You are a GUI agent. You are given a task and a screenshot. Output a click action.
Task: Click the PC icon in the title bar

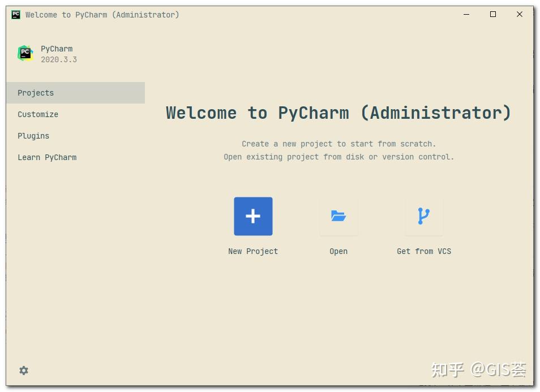(15, 15)
